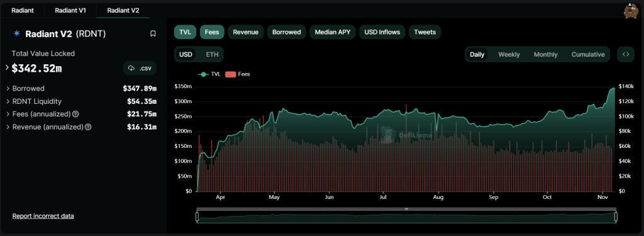The height and width of the screenshot is (236, 644).
Task: Click the Revenue annualized help question icon
Action: click(88, 127)
